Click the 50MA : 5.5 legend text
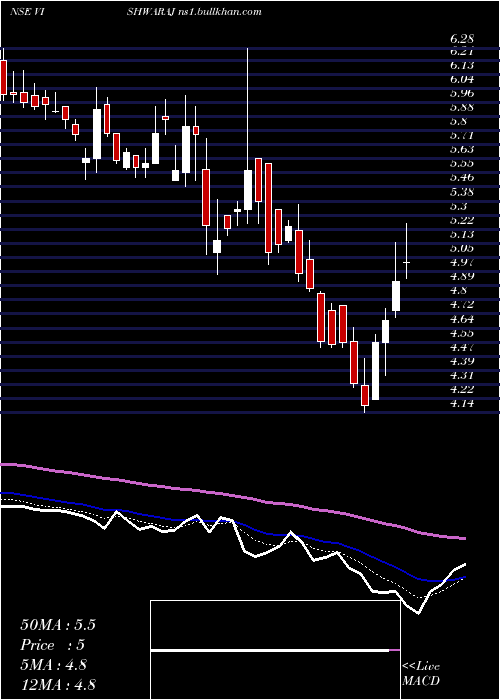 58,625
